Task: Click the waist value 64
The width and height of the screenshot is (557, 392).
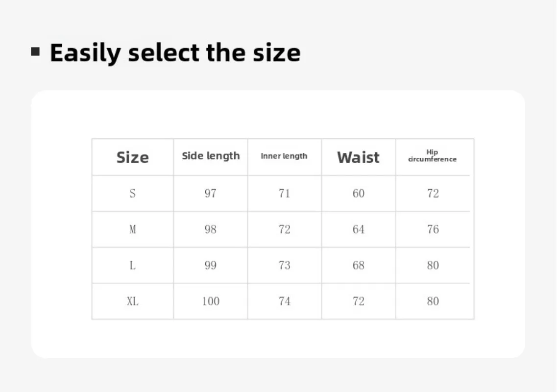Action: (359, 229)
